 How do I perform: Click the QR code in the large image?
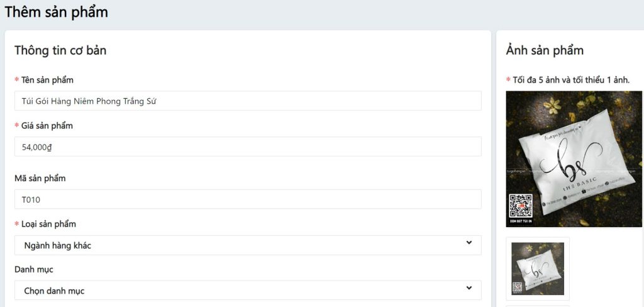pos(521,206)
